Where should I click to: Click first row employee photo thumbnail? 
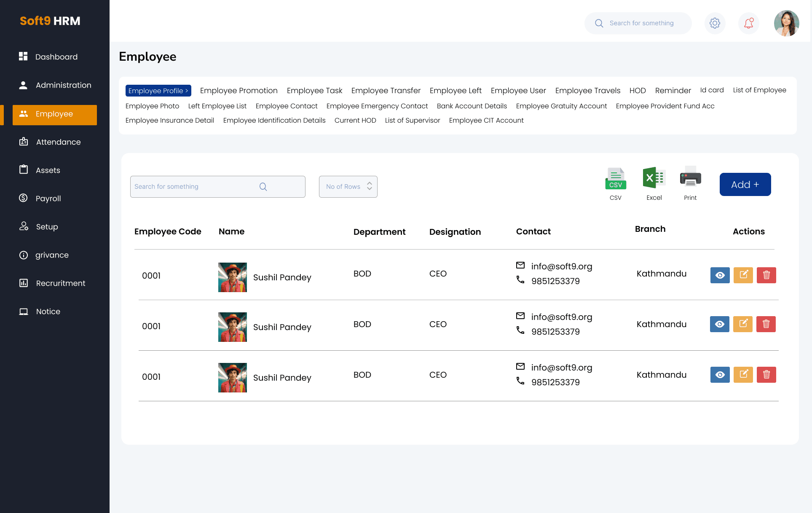pos(233,277)
